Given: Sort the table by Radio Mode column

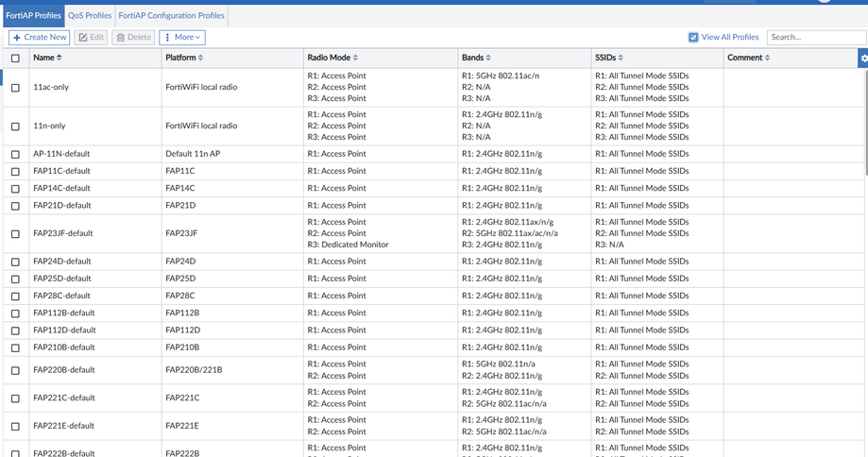Looking at the screenshot, I should (x=332, y=58).
